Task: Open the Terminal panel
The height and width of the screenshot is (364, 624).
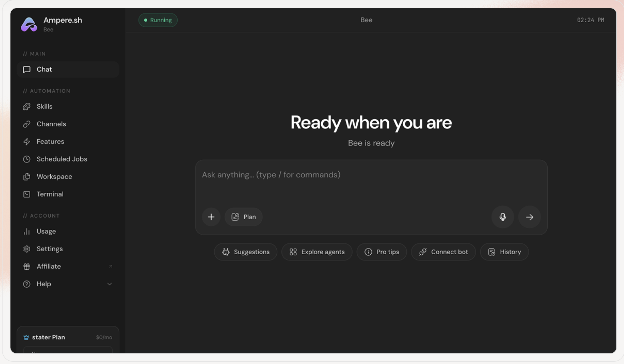Action: (x=50, y=194)
